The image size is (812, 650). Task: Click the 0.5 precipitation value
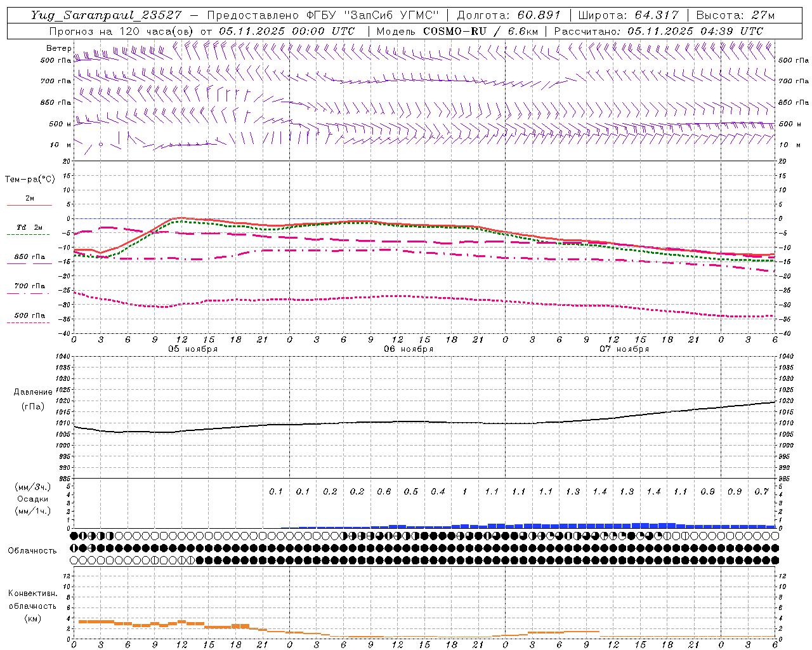click(411, 491)
